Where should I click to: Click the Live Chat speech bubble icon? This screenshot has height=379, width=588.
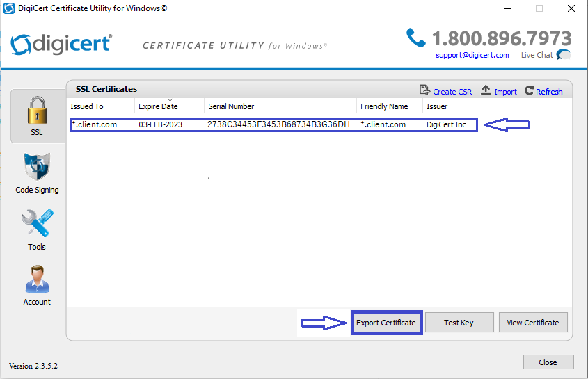click(564, 55)
